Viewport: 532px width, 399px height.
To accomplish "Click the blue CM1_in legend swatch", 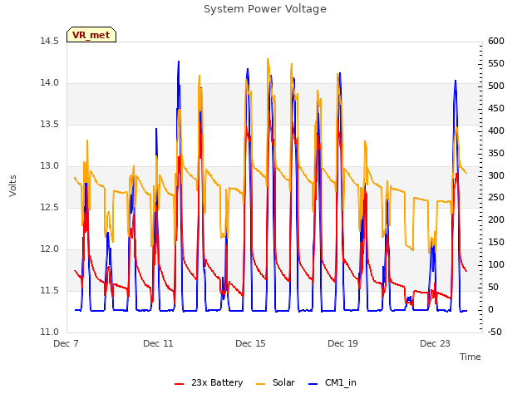I will pyautogui.click(x=313, y=384).
